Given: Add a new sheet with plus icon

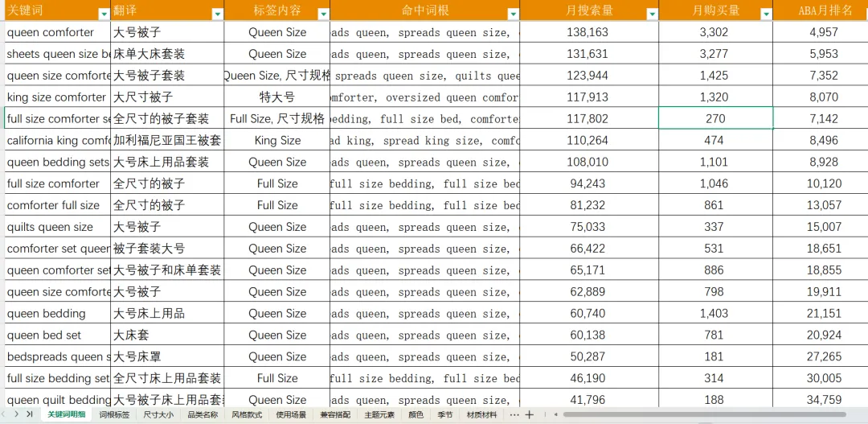Looking at the screenshot, I should point(530,414).
